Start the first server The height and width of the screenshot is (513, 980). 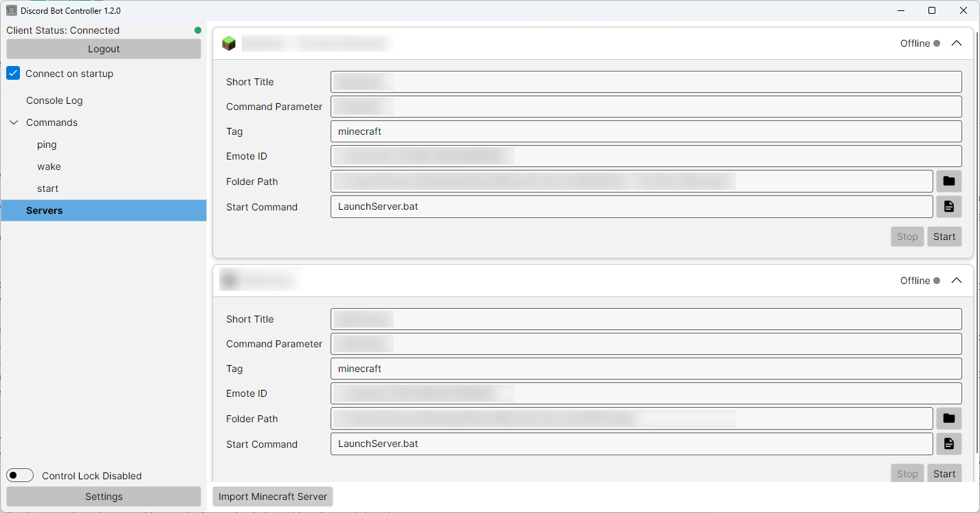[x=944, y=237]
